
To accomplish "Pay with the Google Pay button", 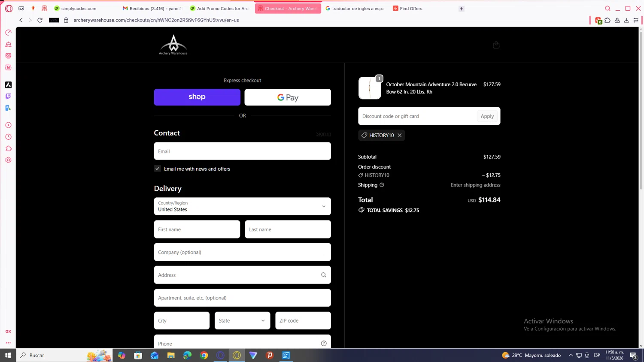I will pos(288,97).
